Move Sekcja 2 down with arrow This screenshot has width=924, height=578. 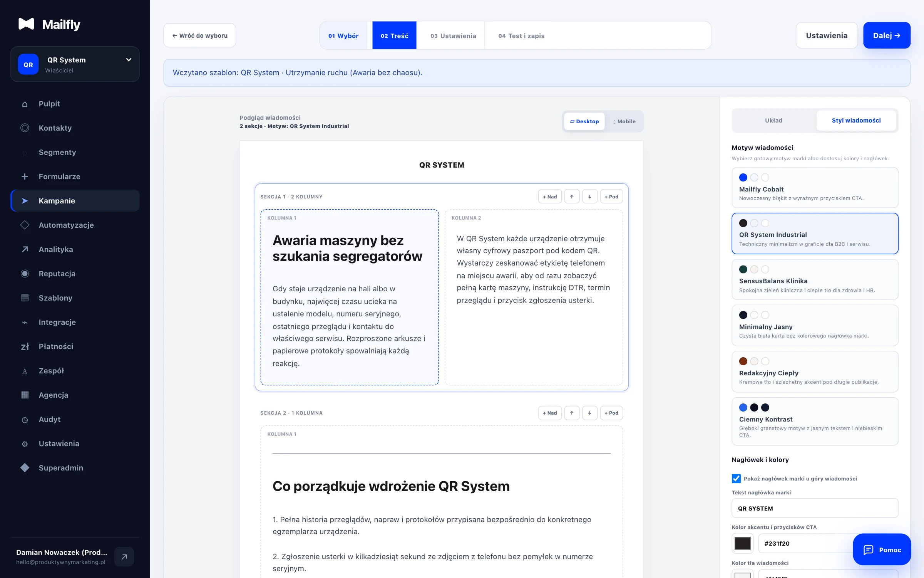coord(589,413)
